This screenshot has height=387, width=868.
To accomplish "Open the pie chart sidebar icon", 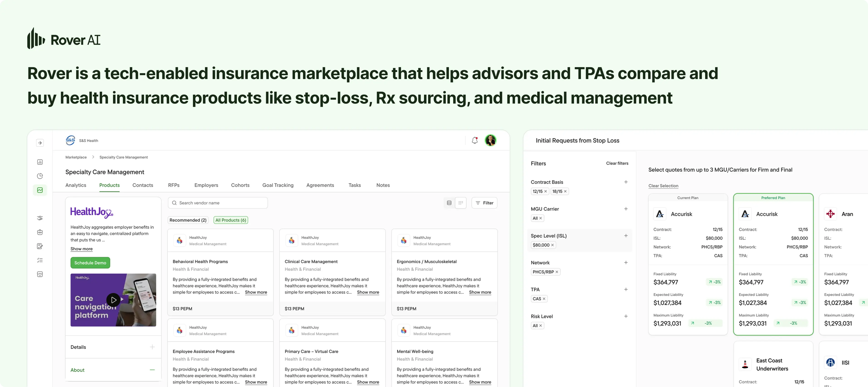I will point(40,176).
